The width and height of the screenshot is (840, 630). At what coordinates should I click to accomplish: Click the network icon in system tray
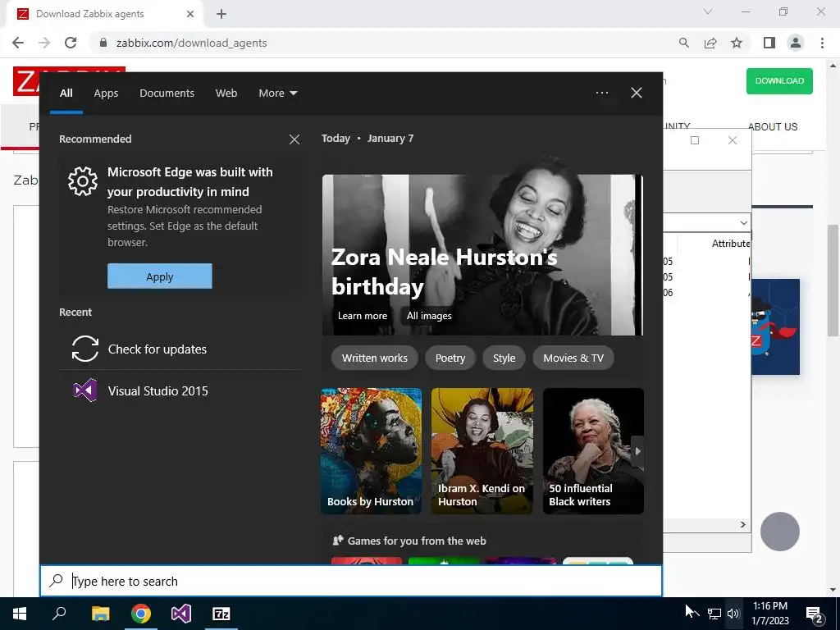pos(714,614)
